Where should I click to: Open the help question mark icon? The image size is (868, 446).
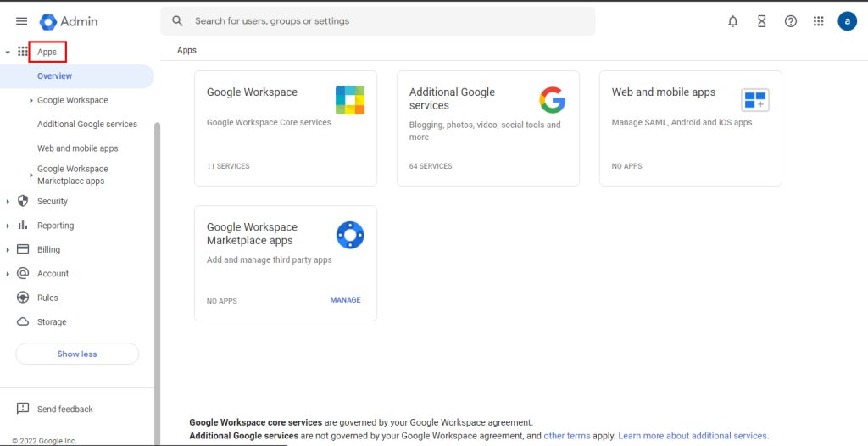[x=791, y=21]
